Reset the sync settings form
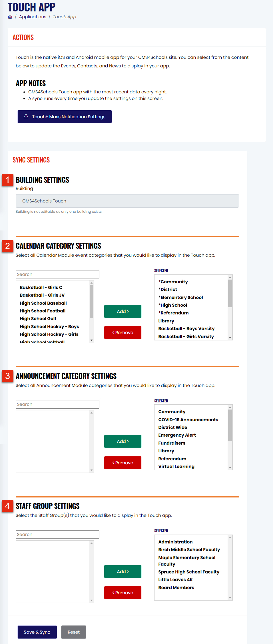The height and width of the screenshot is (644, 273). 74,632
